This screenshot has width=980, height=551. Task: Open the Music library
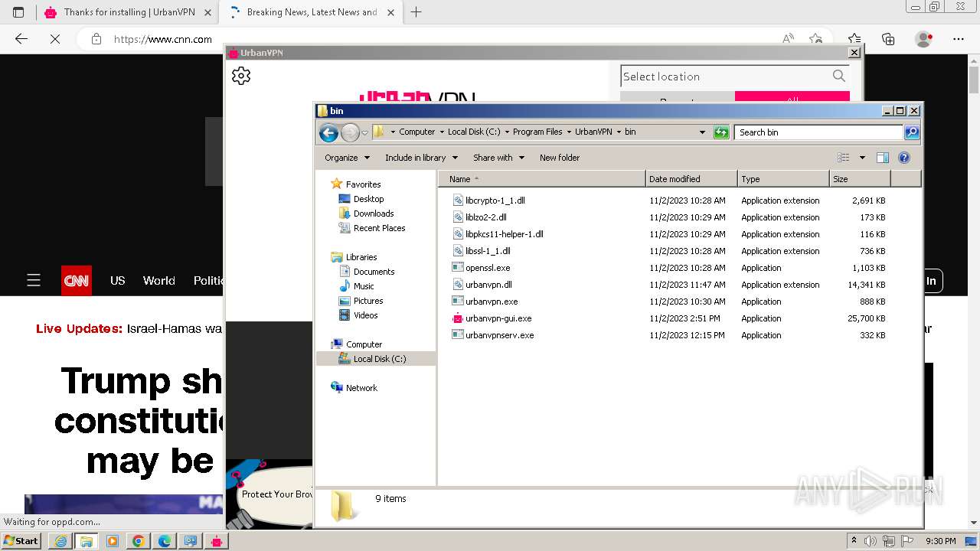click(364, 286)
